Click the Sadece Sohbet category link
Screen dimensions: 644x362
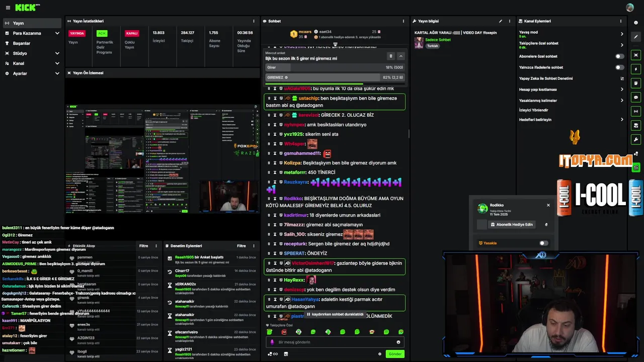click(438, 40)
